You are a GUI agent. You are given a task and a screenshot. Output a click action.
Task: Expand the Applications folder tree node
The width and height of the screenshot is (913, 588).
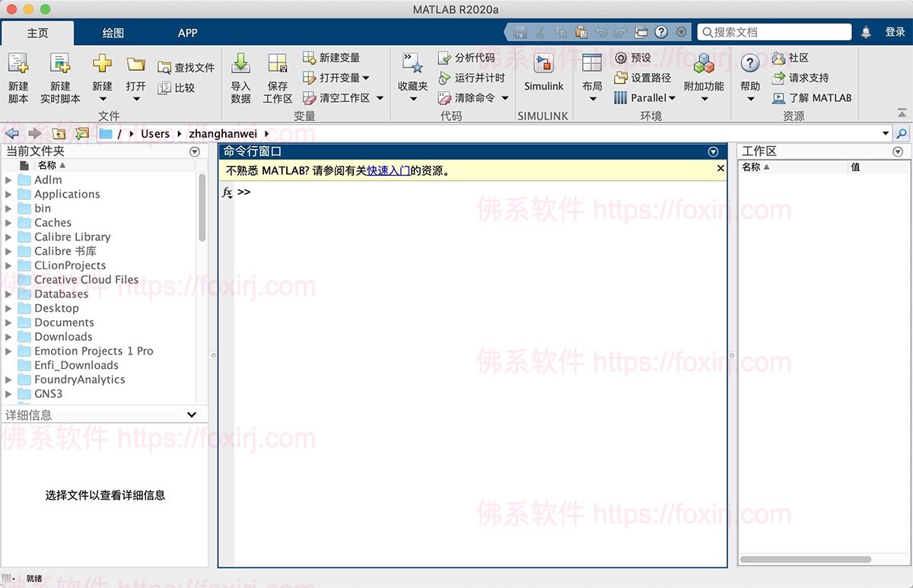[x=8, y=195]
